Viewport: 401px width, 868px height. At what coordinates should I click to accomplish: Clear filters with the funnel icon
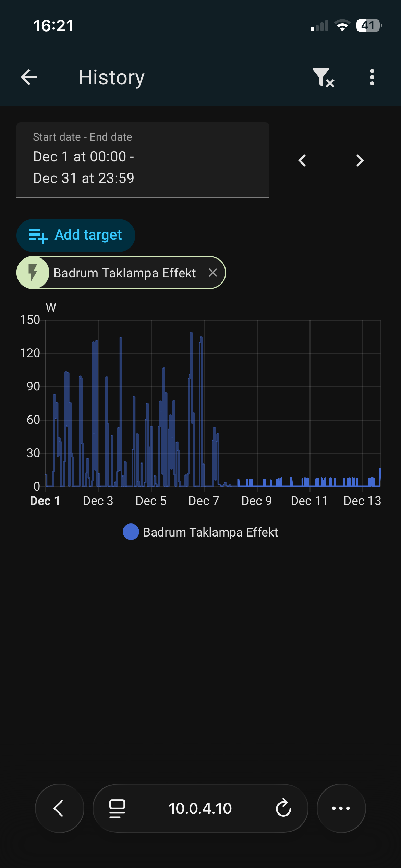click(323, 77)
